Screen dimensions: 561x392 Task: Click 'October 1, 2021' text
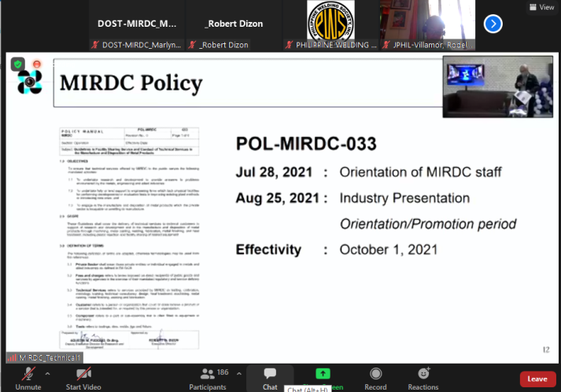[x=389, y=250]
